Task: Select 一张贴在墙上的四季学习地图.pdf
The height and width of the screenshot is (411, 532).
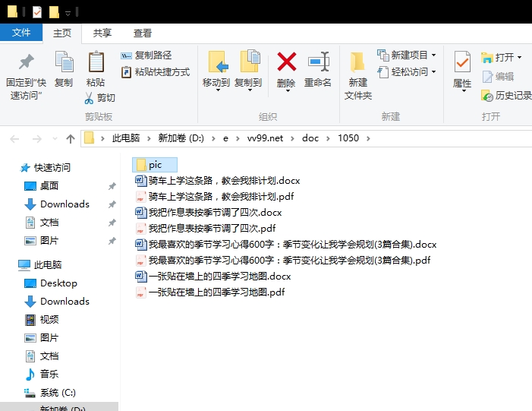Action: click(x=210, y=292)
